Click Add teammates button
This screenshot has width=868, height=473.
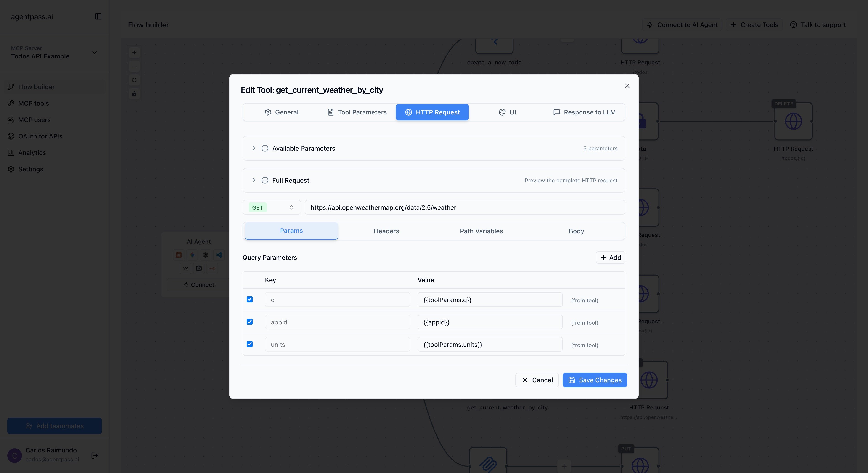click(x=55, y=426)
